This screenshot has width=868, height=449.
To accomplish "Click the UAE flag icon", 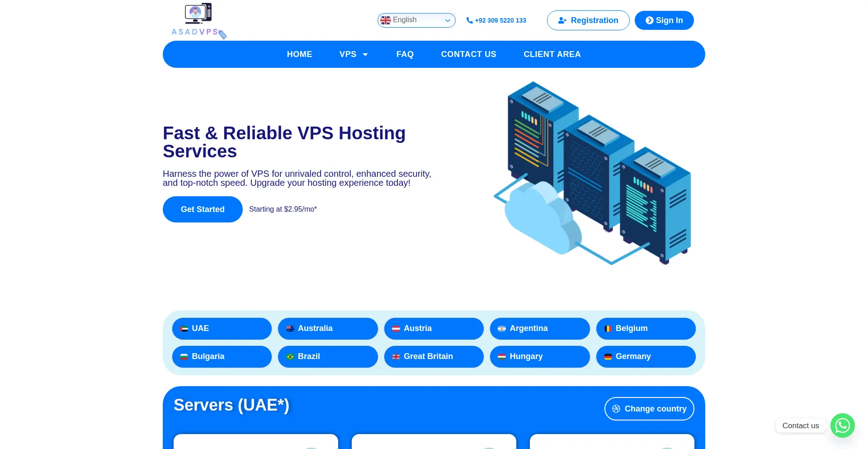I will (x=184, y=329).
